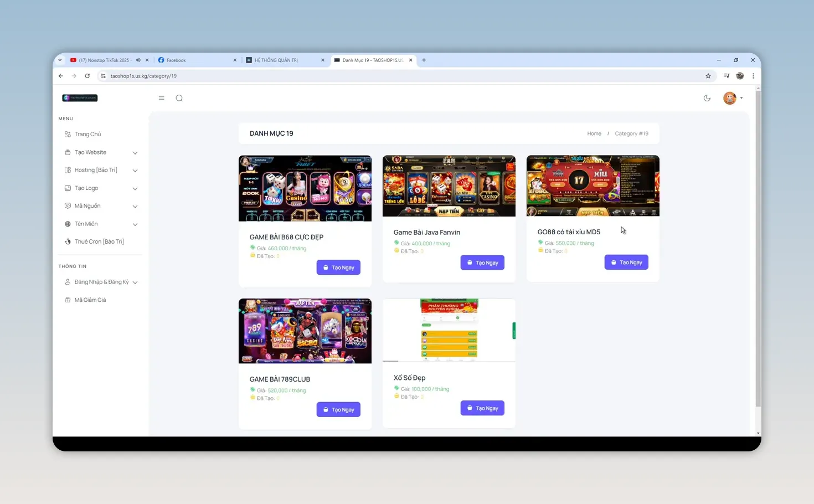This screenshot has width=814, height=504.
Task: Close the Facebook tab
Action: coord(235,60)
